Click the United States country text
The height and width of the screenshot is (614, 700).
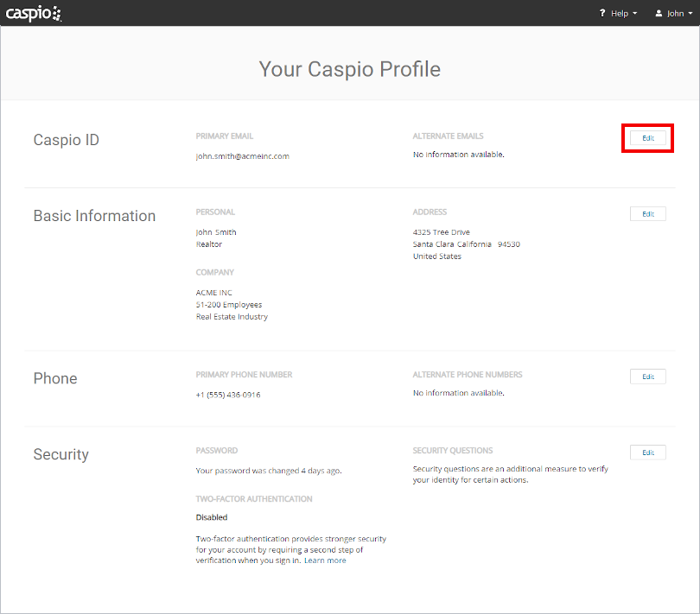coord(437,256)
